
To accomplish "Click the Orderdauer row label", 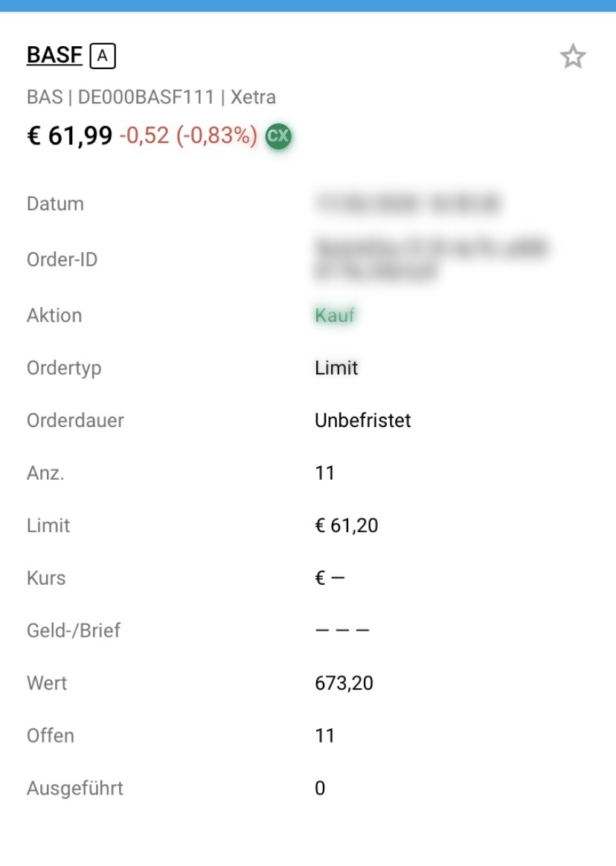I will coord(75,420).
